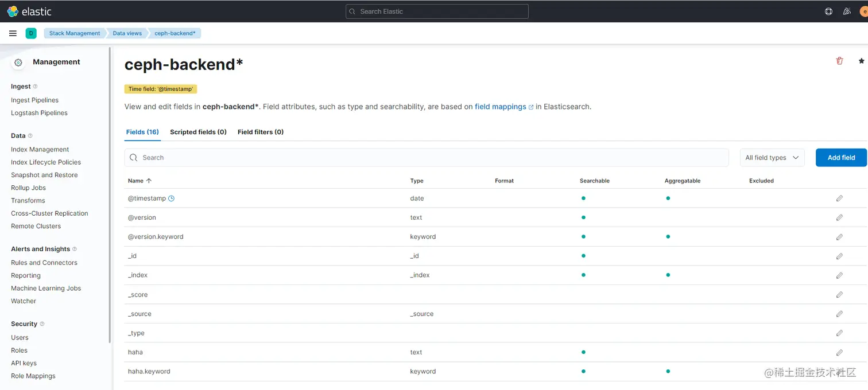Click the haha.keyword field name

click(149, 372)
